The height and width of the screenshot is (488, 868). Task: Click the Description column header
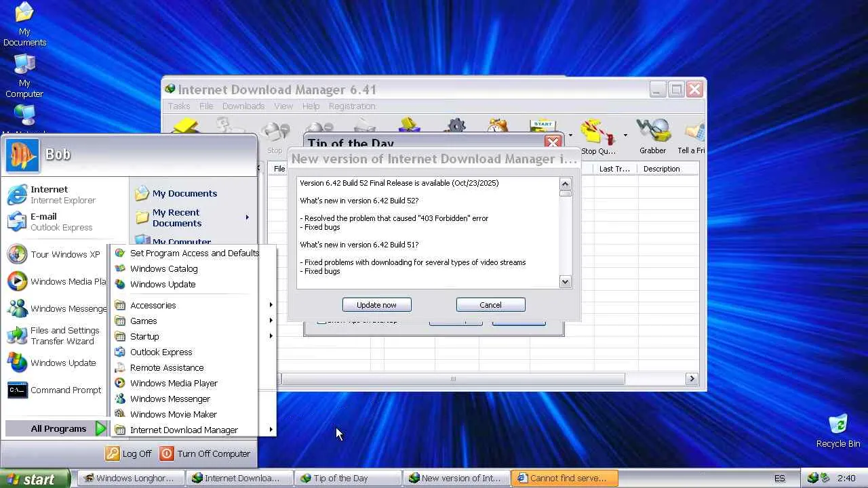click(x=667, y=169)
